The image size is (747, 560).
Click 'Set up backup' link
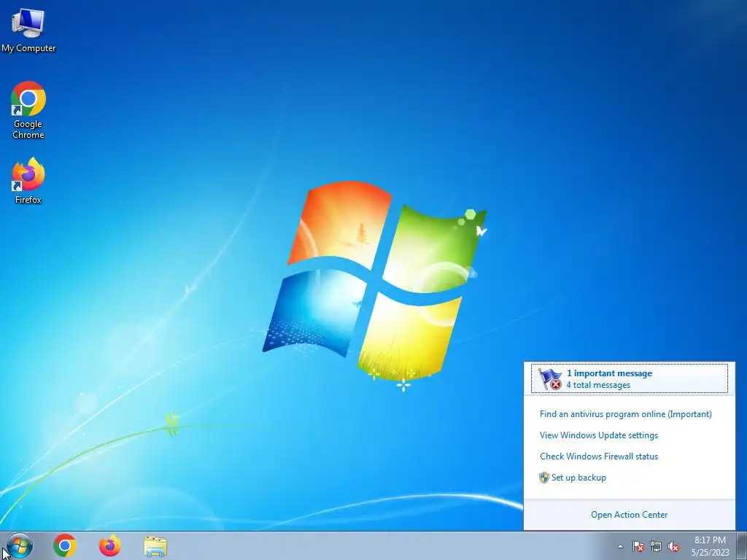(x=578, y=477)
